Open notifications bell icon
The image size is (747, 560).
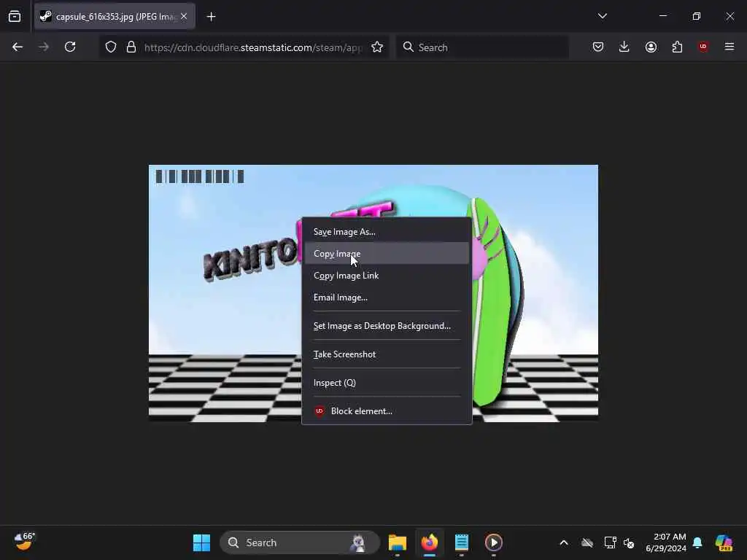click(697, 542)
